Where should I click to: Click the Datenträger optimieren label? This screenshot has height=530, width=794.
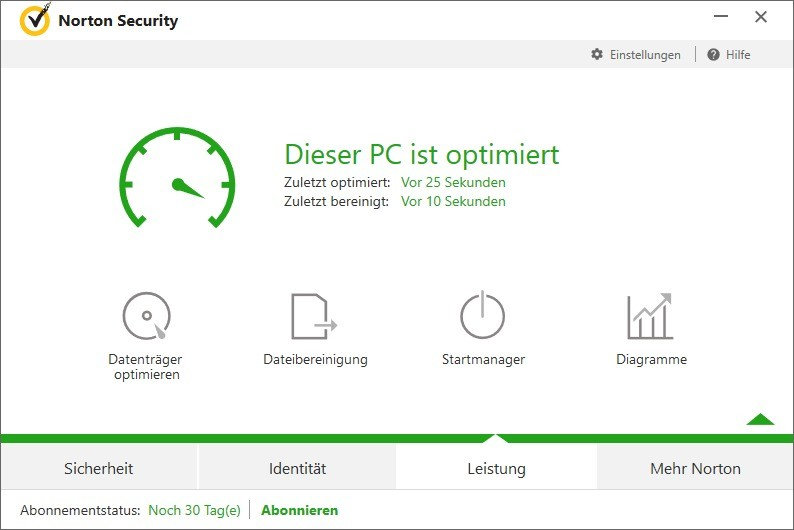click(146, 367)
